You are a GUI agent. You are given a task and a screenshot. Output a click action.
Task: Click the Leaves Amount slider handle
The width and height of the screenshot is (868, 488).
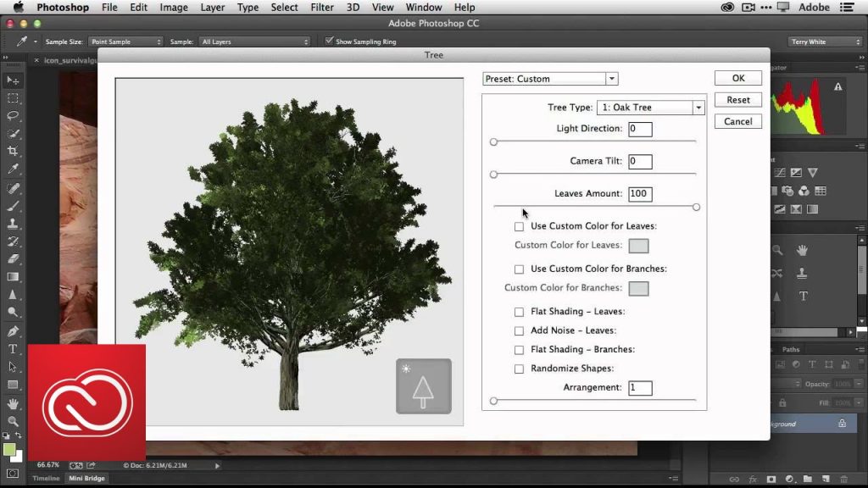click(x=696, y=207)
